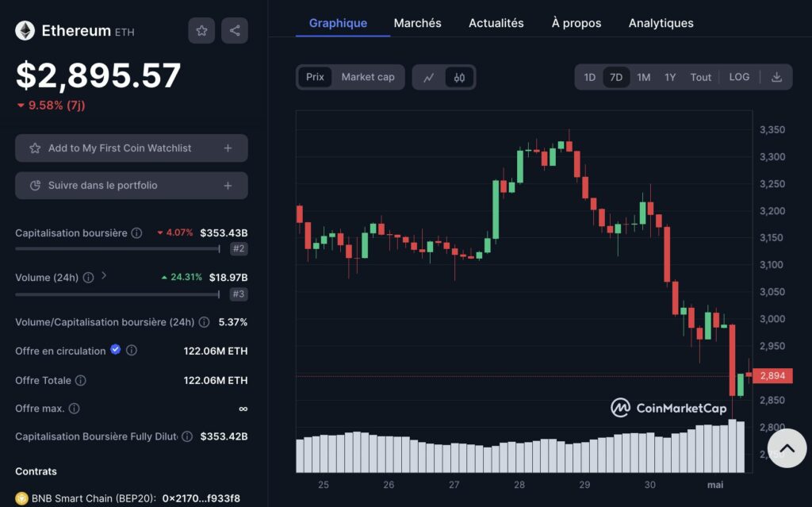
Task: Toggle chart to Prix mode
Action: 315,77
